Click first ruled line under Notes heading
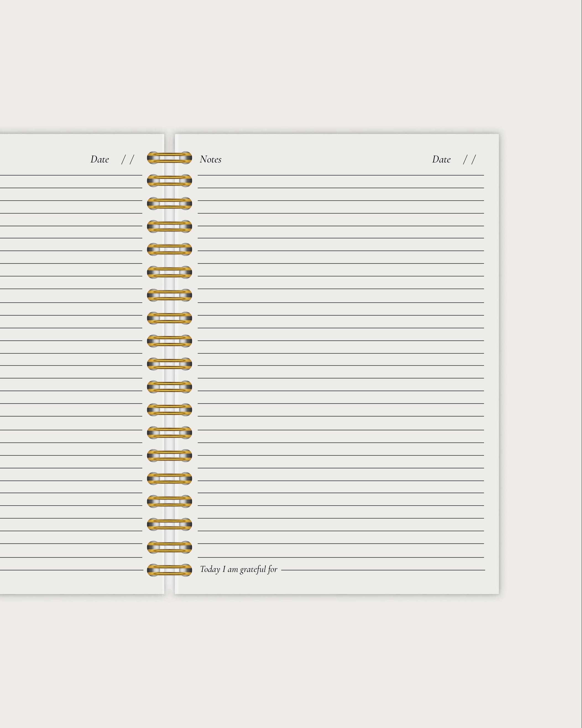Viewport: 582px width, 728px height. click(x=341, y=175)
